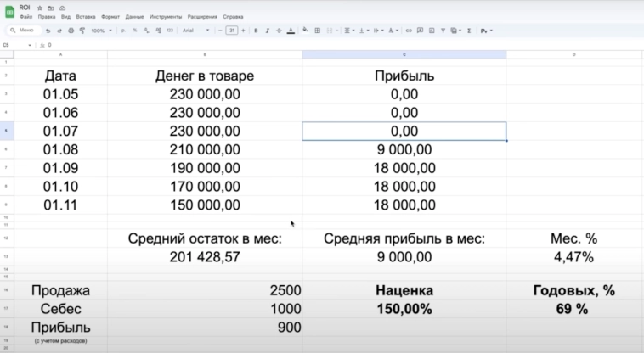Open more number formats (123)
This screenshot has height=353, width=644.
click(170, 31)
